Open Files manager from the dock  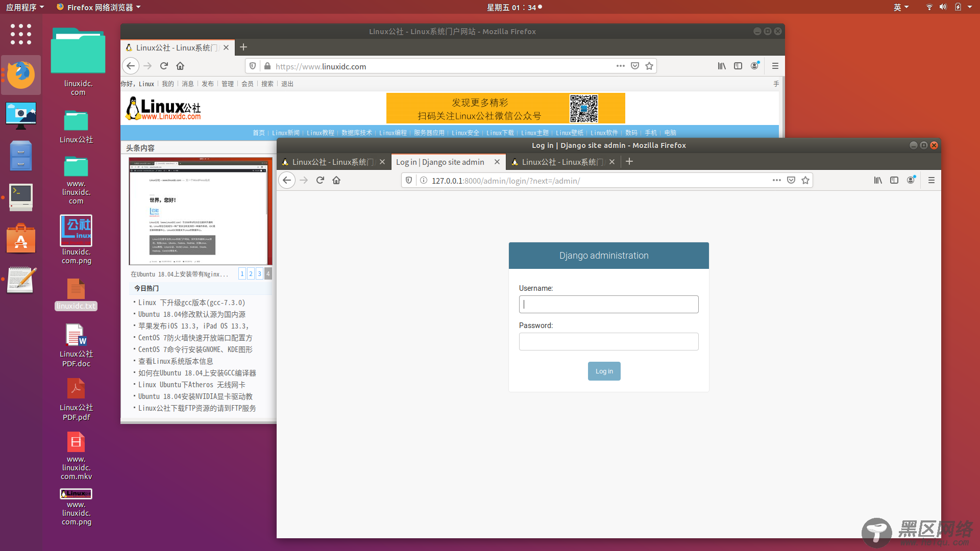[21, 156]
